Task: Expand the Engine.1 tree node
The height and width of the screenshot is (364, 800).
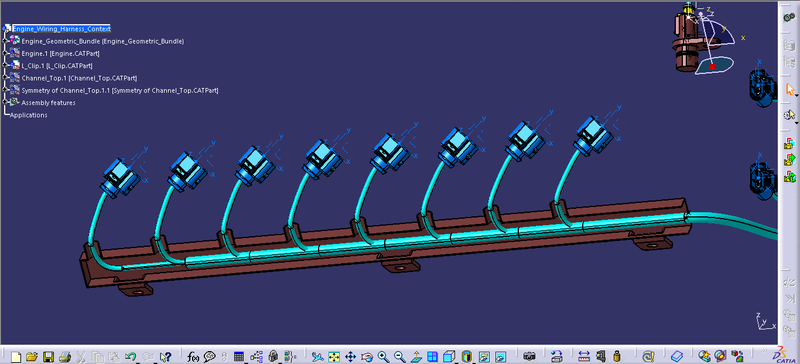Action: pos(5,53)
